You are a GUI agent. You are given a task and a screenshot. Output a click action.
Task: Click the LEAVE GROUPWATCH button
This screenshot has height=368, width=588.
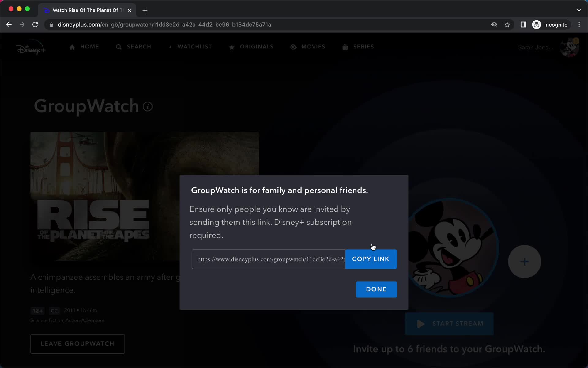pos(77,344)
